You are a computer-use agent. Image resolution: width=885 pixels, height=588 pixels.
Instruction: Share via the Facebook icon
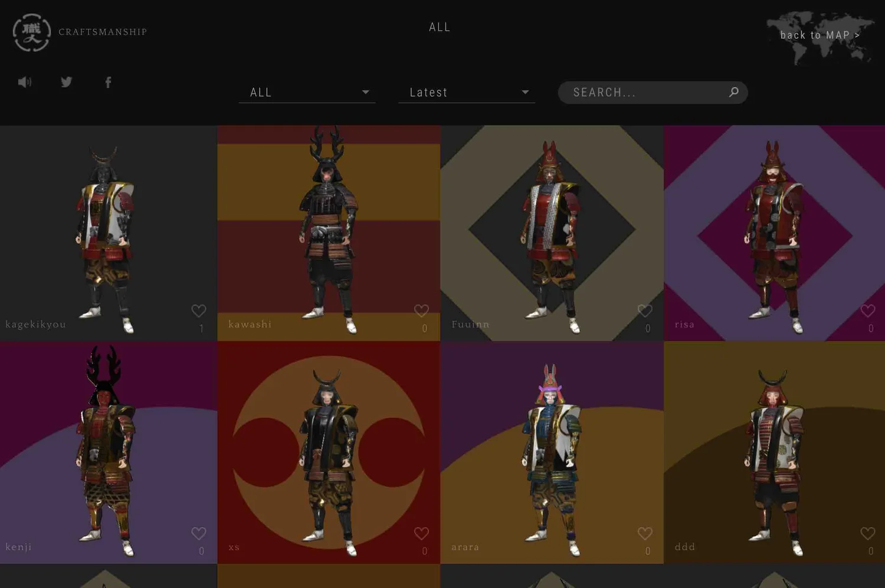click(108, 82)
